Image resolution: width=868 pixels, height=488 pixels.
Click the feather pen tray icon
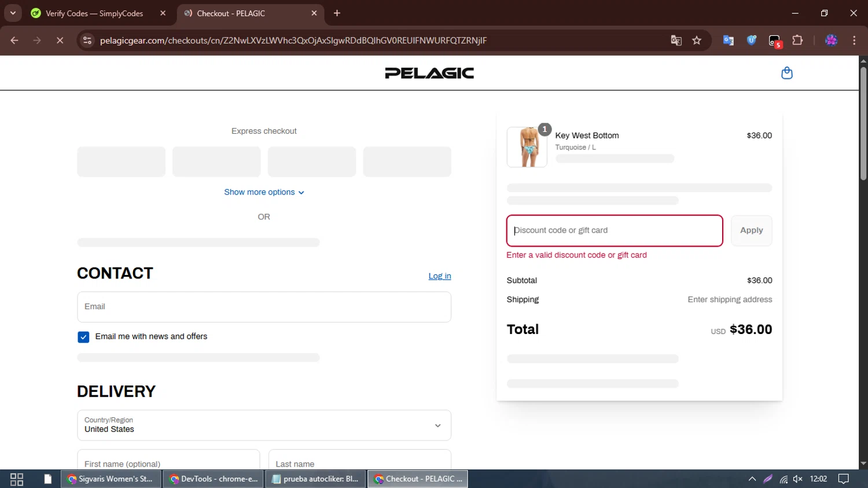[768, 479]
